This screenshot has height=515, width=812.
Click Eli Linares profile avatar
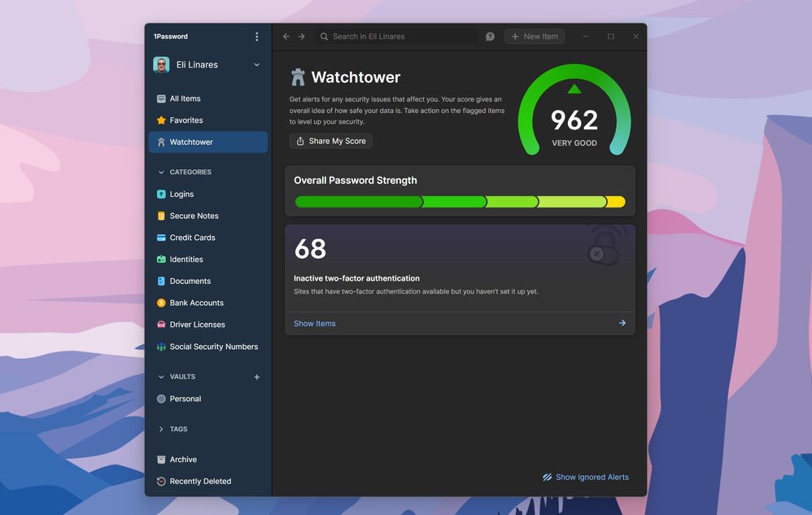point(161,65)
